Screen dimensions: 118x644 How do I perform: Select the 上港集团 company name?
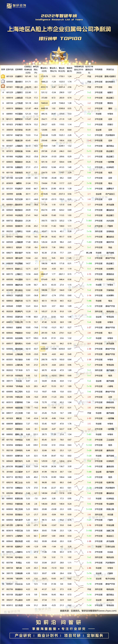(x=19, y=98)
